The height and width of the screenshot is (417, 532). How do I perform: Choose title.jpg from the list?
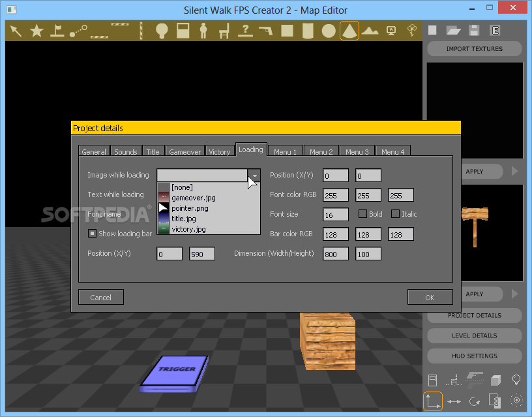pos(209,219)
